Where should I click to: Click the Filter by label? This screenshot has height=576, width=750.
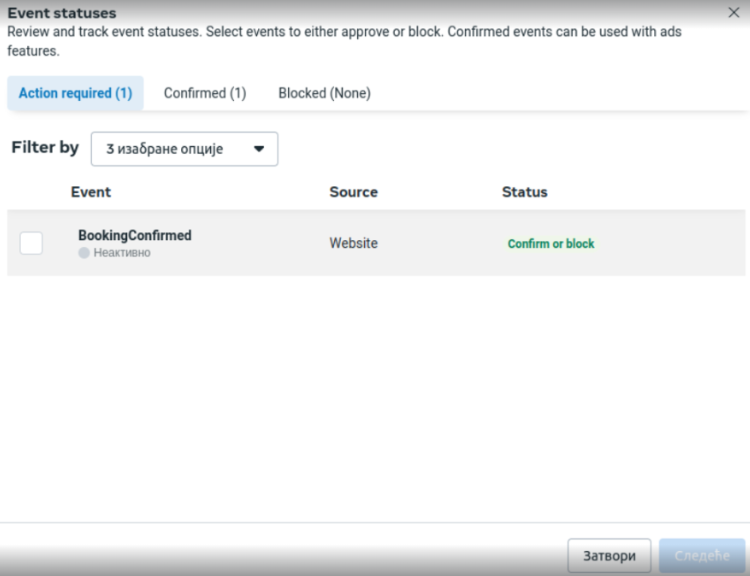coord(45,148)
